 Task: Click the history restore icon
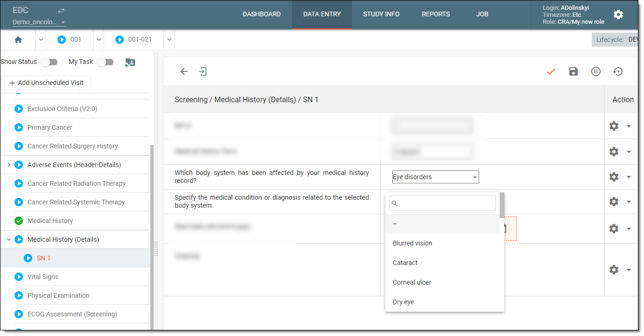618,71
